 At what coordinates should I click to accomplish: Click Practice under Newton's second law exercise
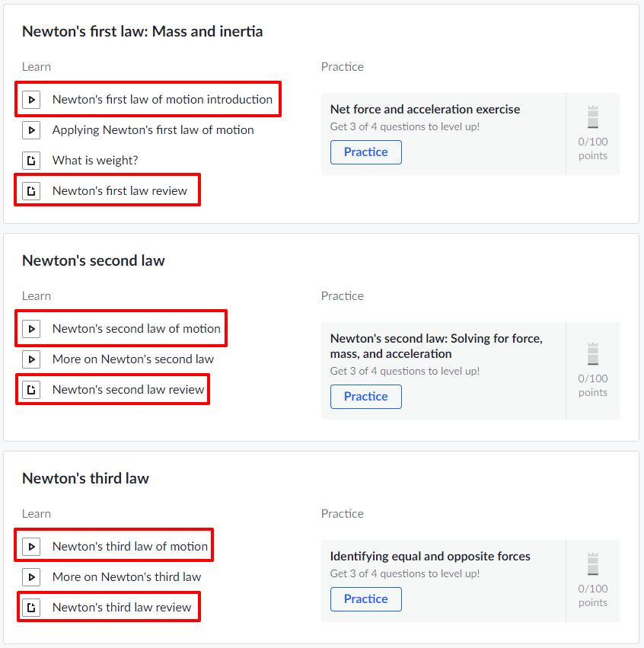click(x=365, y=397)
